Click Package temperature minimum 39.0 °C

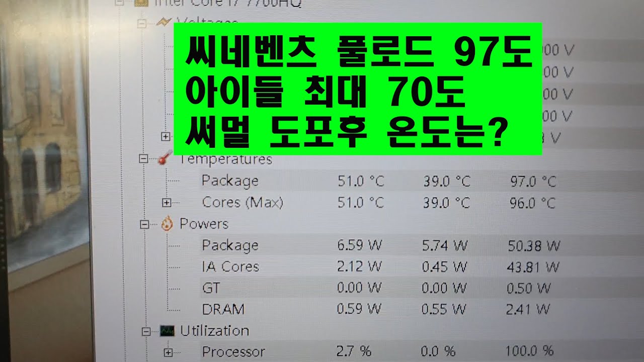click(x=446, y=181)
